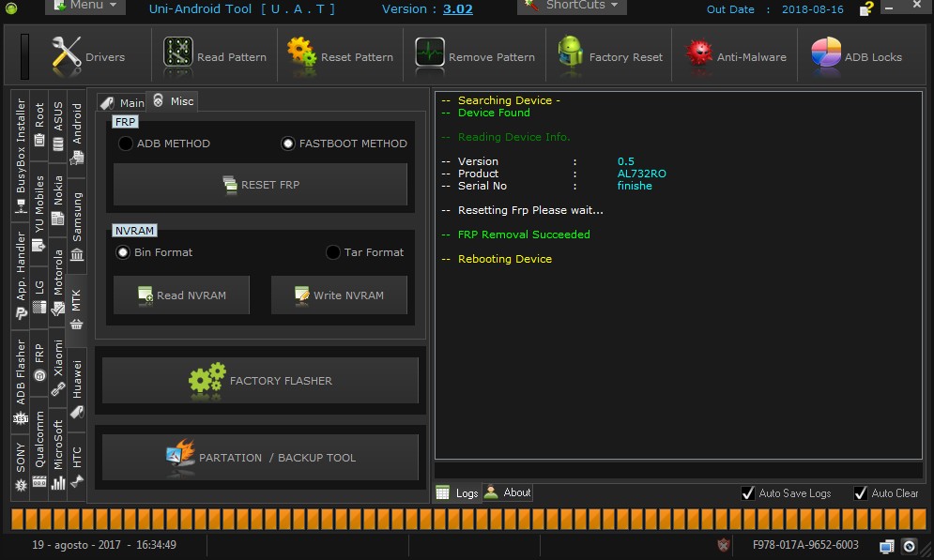Switch to the About tab
Screen dimensions: 934x560
click(x=508, y=492)
